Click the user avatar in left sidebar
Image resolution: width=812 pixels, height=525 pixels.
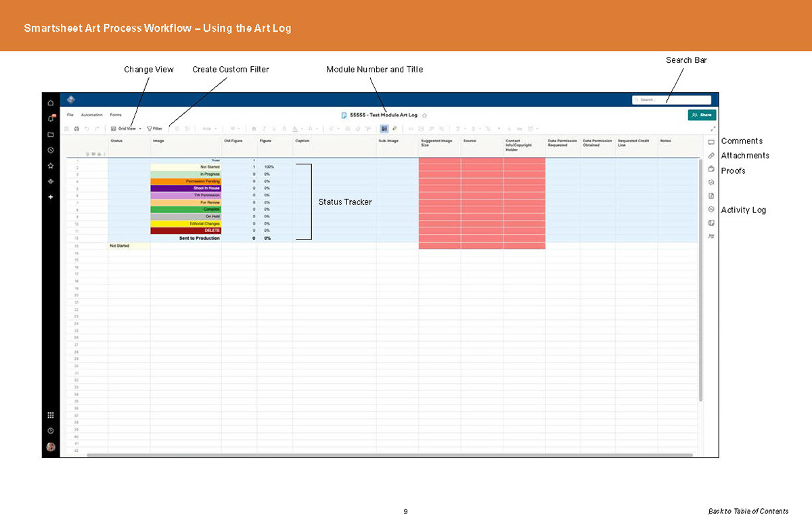51,447
